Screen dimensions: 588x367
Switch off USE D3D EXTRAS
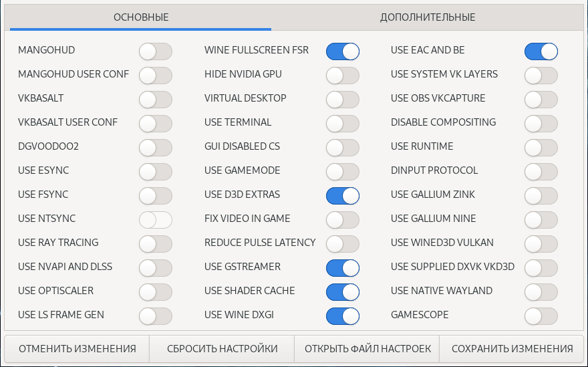(343, 195)
